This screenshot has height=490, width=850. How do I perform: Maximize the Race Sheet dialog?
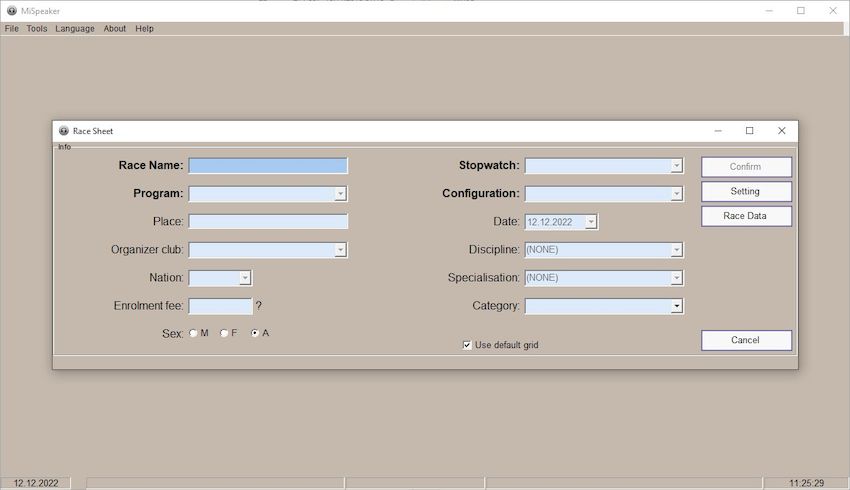point(750,131)
